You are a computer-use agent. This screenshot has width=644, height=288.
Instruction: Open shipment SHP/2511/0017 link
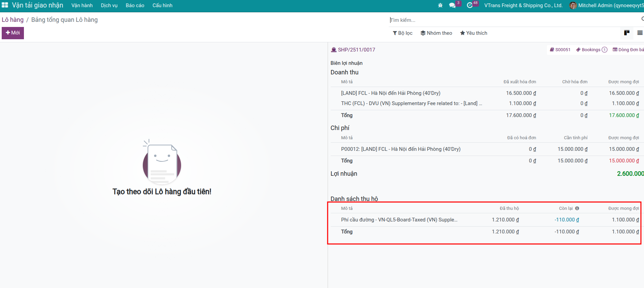(x=356, y=50)
